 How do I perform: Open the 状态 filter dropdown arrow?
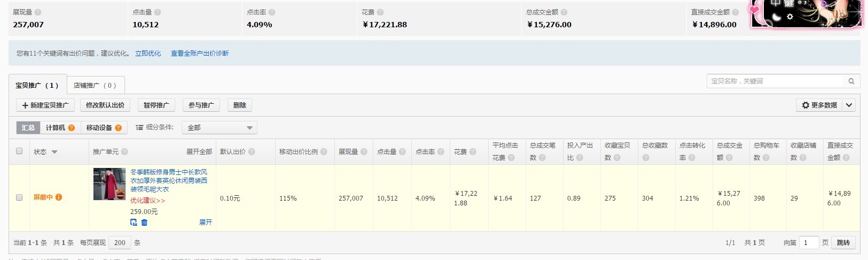54,152
